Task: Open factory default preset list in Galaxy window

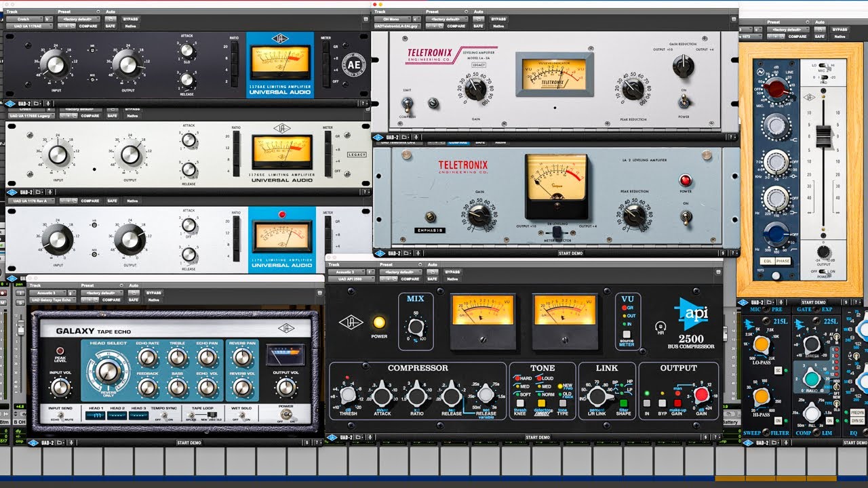Action: (x=101, y=293)
